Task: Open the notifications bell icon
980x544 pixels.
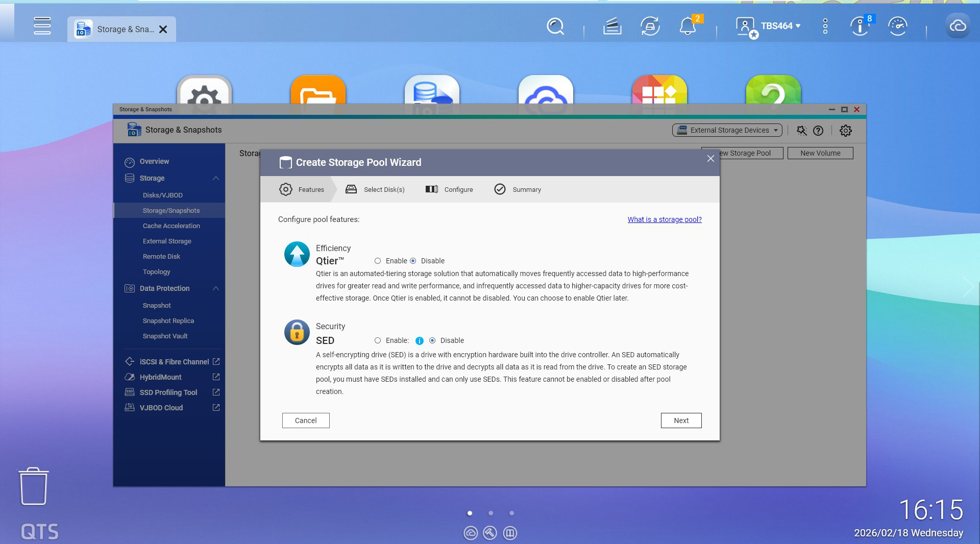Action: pyautogui.click(x=688, y=27)
